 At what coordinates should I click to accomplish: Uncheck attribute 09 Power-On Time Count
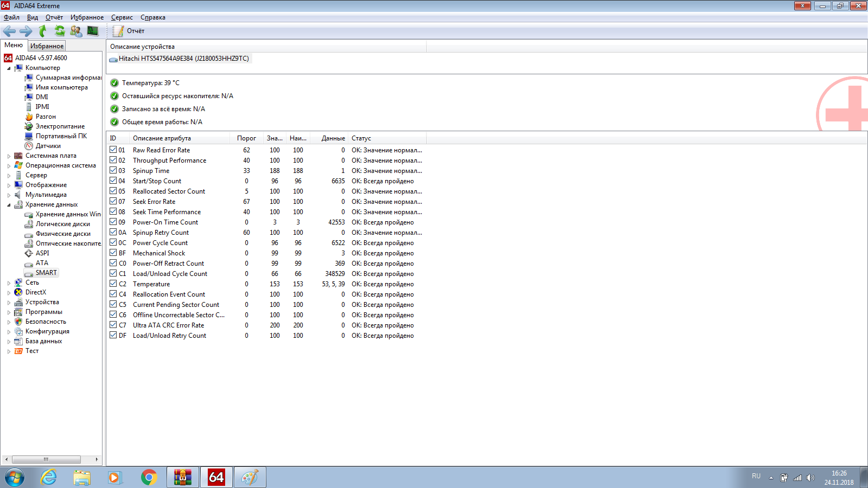(x=113, y=222)
